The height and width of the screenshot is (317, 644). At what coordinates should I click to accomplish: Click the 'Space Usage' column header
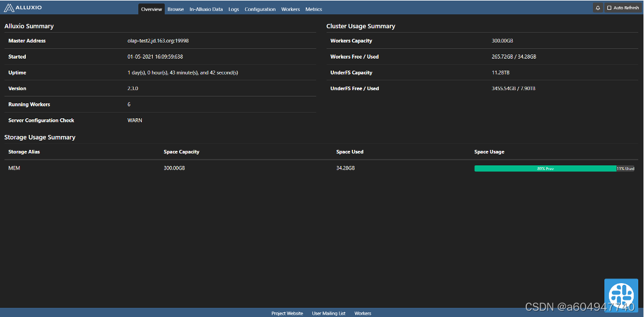click(x=489, y=152)
